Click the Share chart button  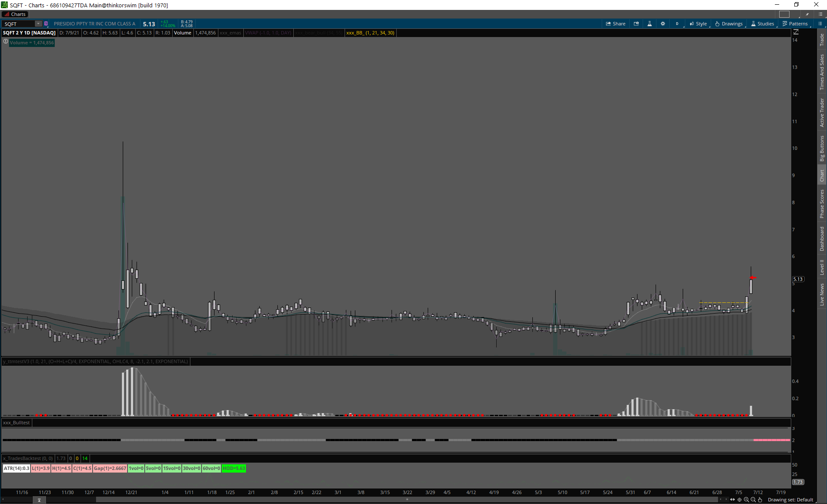point(616,24)
